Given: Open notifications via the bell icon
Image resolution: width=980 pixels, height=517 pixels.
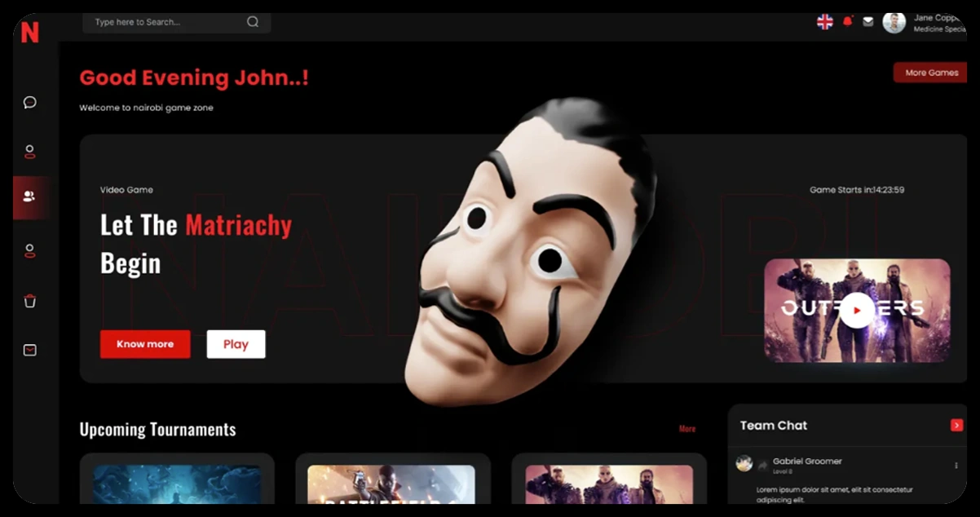Looking at the screenshot, I should [848, 22].
